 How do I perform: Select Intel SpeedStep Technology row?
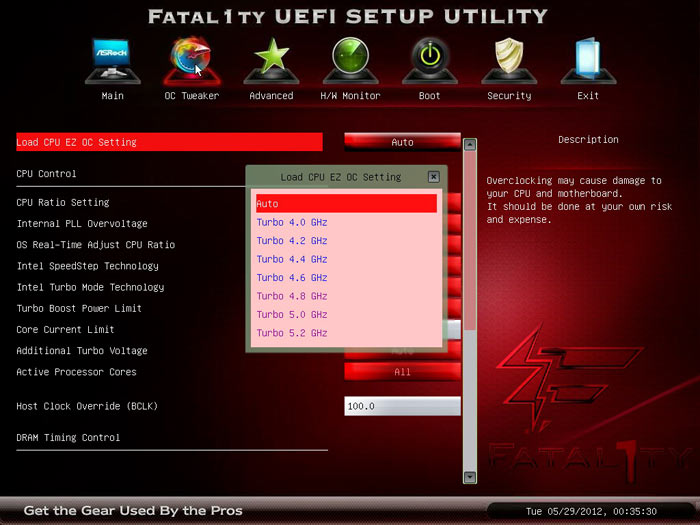click(88, 266)
